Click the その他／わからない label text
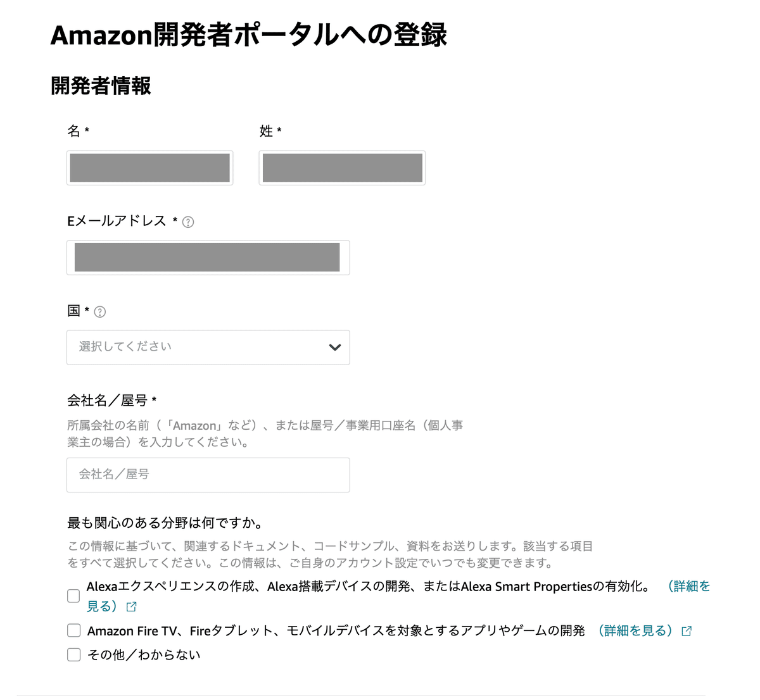760x700 pixels. tap(144, 655)
